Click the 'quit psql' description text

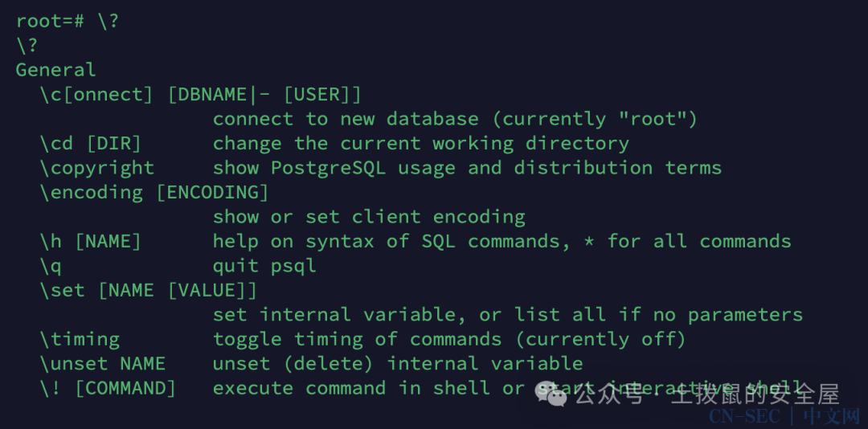pyautogui.click(x=264, y=266)
